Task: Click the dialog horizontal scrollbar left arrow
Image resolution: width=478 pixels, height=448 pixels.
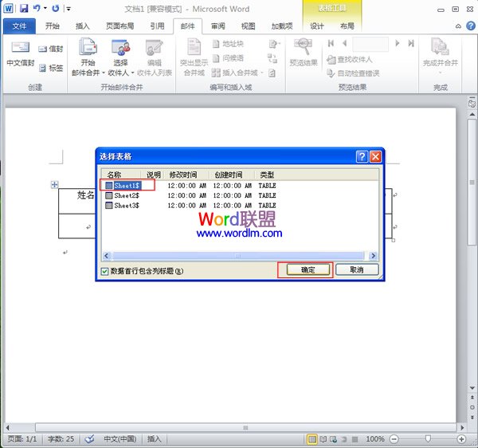Action: click(x=107, y=256)
